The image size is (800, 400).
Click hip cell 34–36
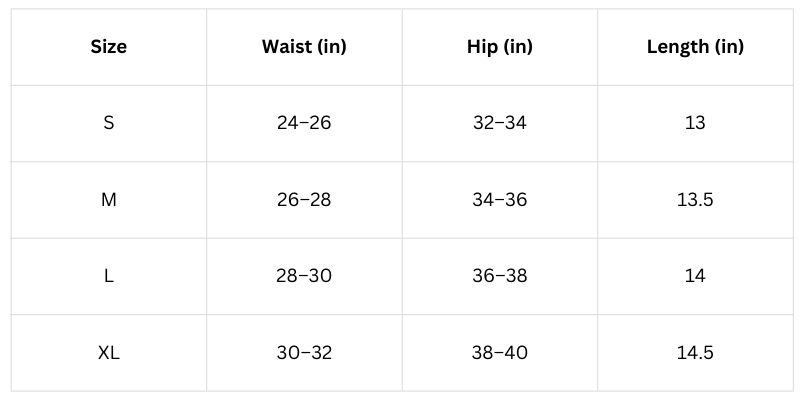pos(499,200)
